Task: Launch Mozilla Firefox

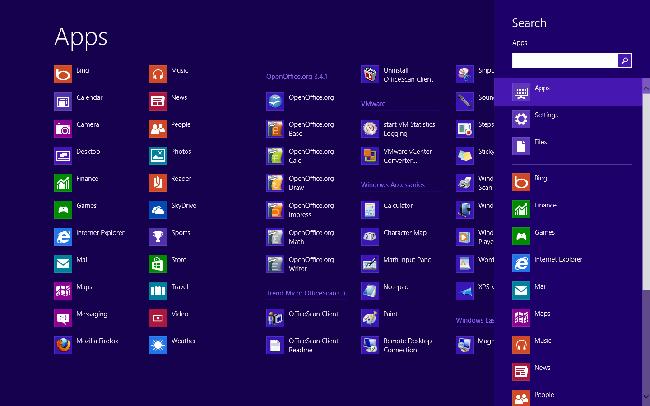Action: point(63,345)
